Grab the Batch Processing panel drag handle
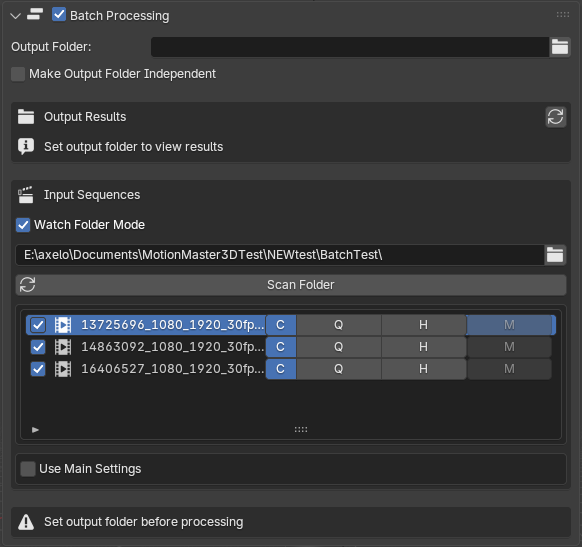Image resolution: width=582 pixels, height=547 pixels. tap(563, 14)
